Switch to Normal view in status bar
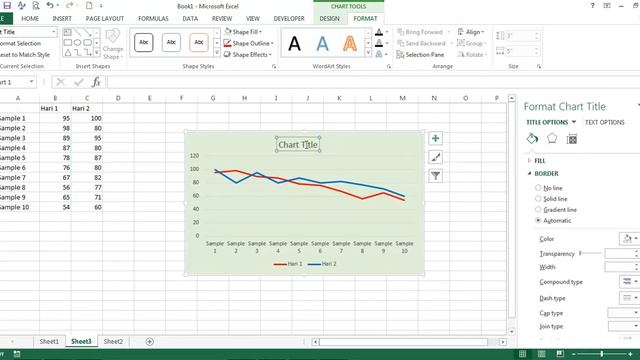 522,354
